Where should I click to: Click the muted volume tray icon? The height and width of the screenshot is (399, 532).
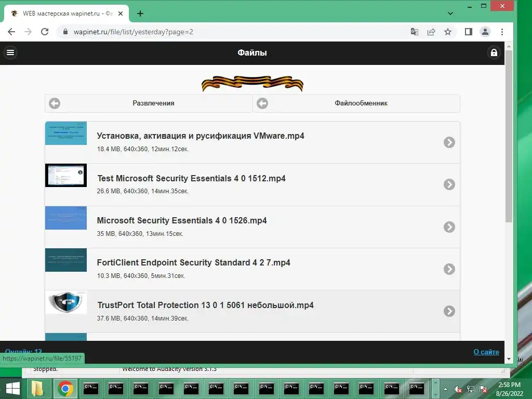click(x=458, y=389)
